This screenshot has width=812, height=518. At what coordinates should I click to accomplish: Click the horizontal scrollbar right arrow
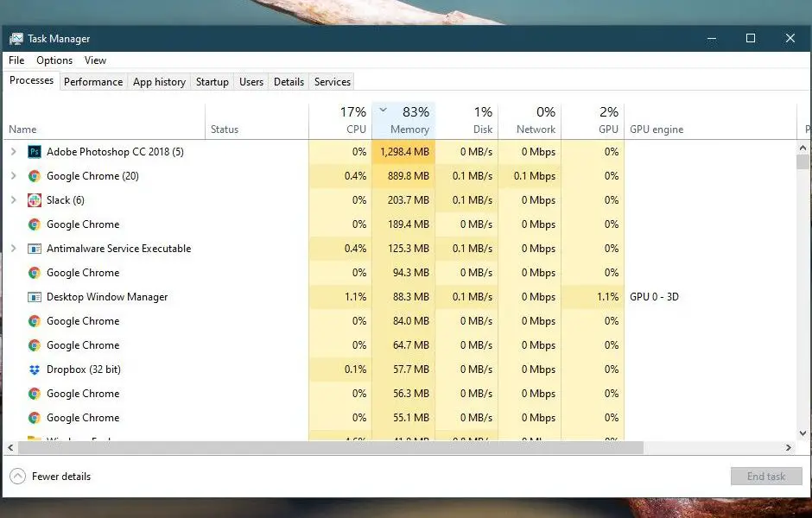coord(789,447)
